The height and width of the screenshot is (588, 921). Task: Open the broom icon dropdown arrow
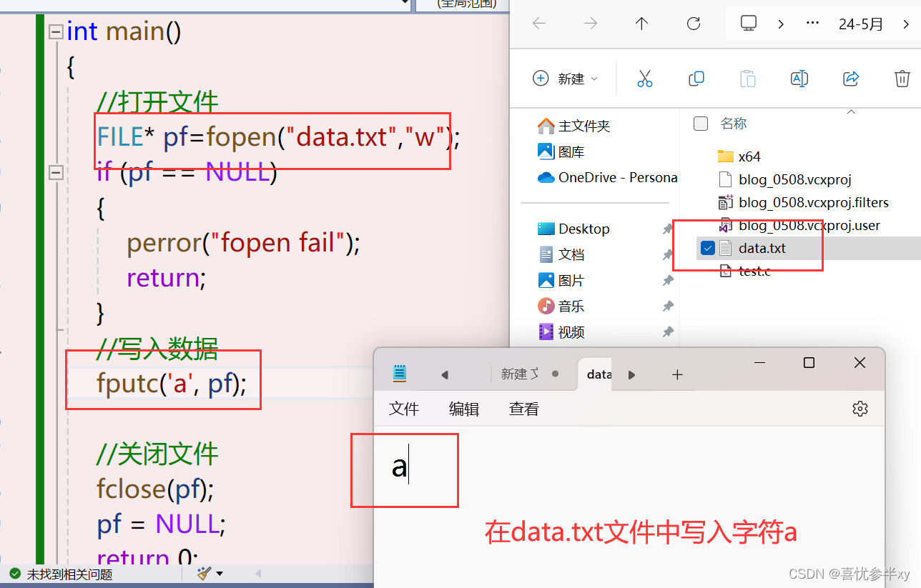tap(220, 573)
